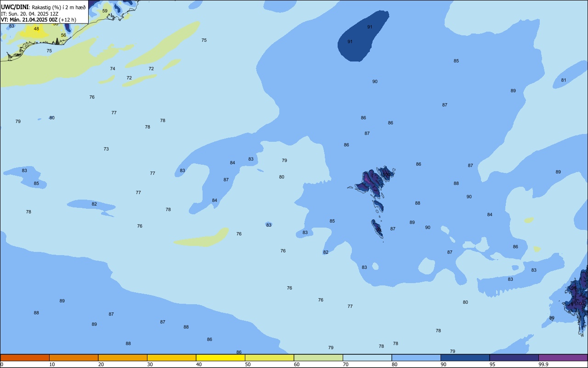Select the humidity reading 74
Screen dimensions: 588x368
(x=113, y=68)
